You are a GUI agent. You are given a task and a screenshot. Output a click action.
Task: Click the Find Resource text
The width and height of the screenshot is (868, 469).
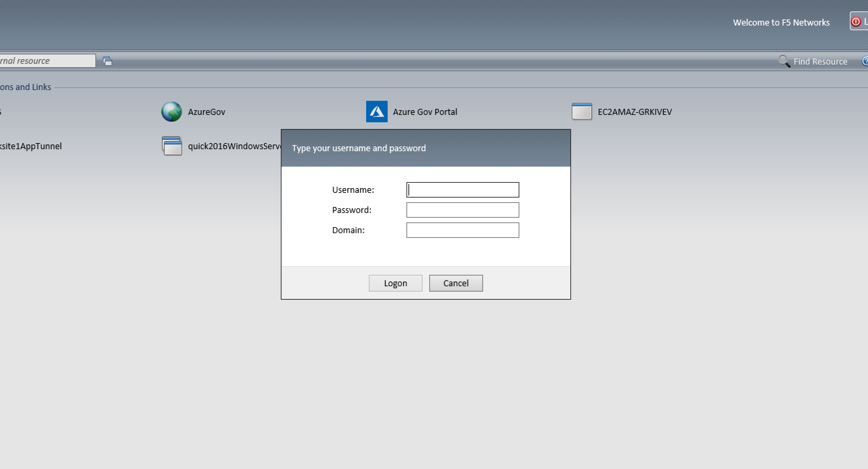click(x=820, y=62)
